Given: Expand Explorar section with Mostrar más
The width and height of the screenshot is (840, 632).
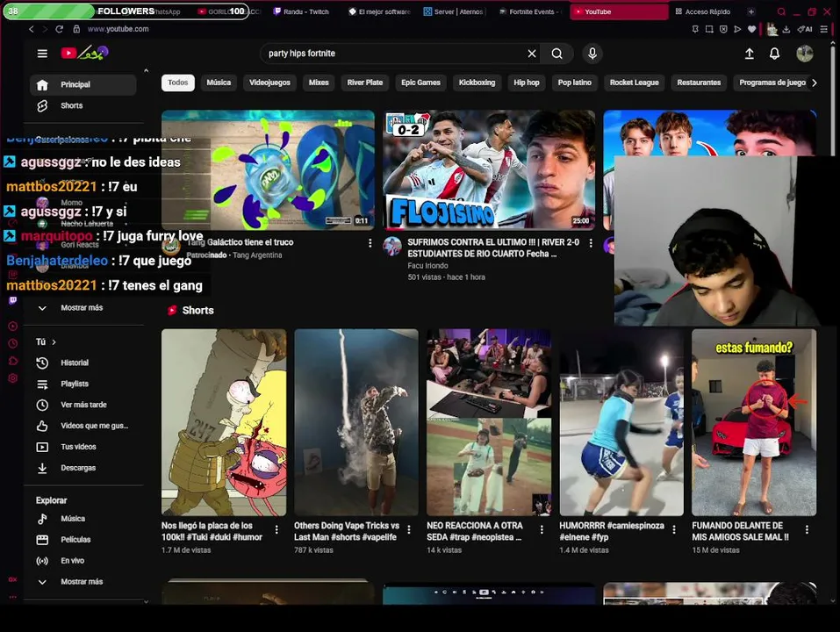Looking at the screenshot, I should [x=83, y=582].
